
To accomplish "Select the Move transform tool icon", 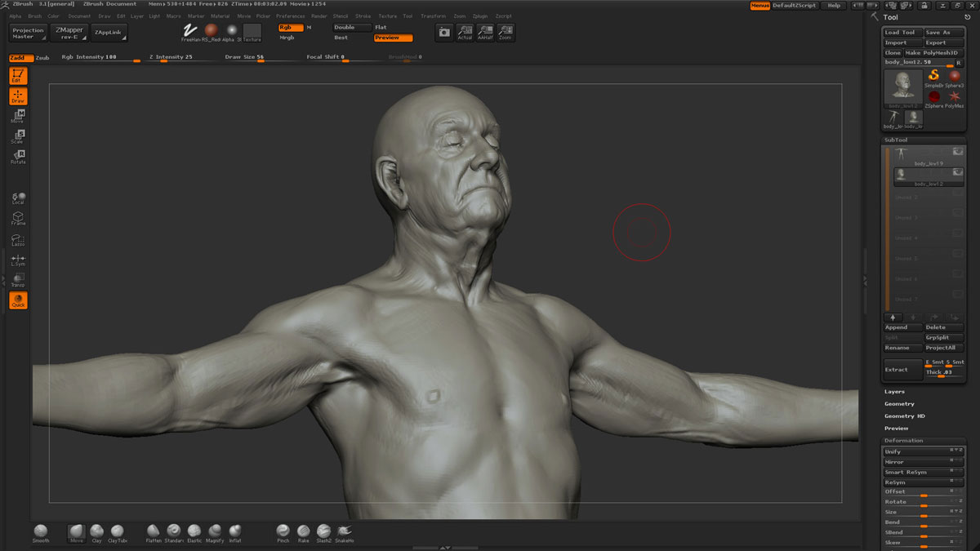I will click(x=18, y=116).
